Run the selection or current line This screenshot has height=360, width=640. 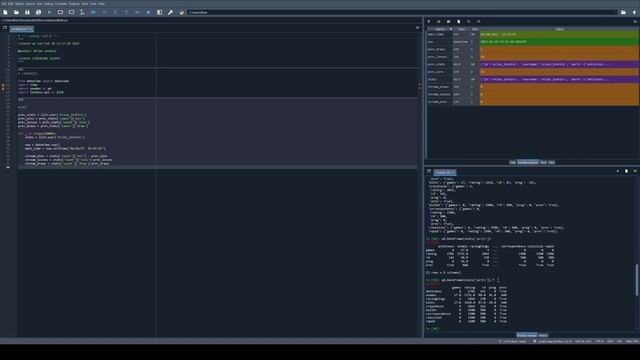[82, 12]
